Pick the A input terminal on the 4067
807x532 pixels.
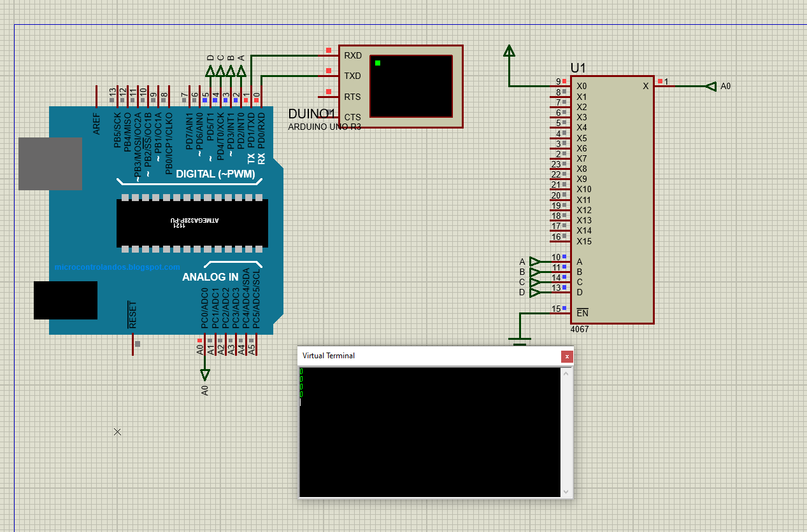pos(534,262)
